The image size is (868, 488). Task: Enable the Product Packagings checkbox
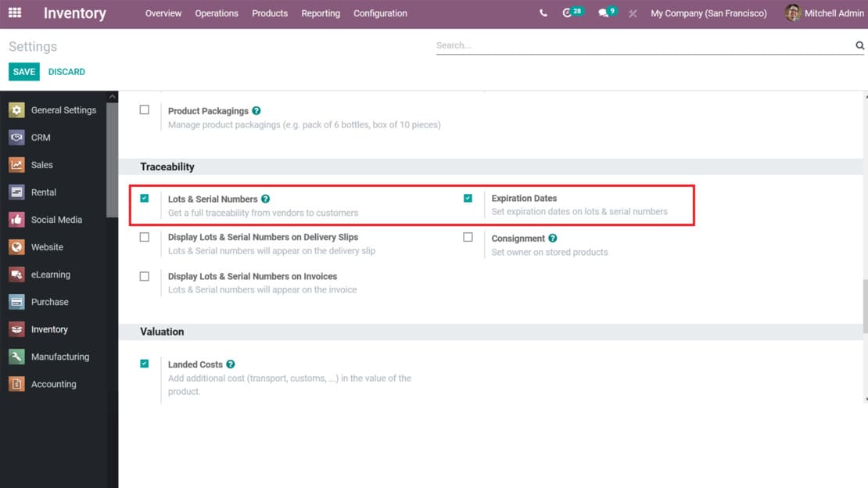click(x=145, y=110)
